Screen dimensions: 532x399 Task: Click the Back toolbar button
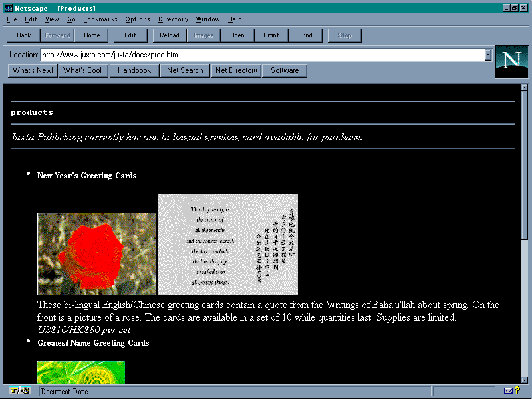(24, 35)
